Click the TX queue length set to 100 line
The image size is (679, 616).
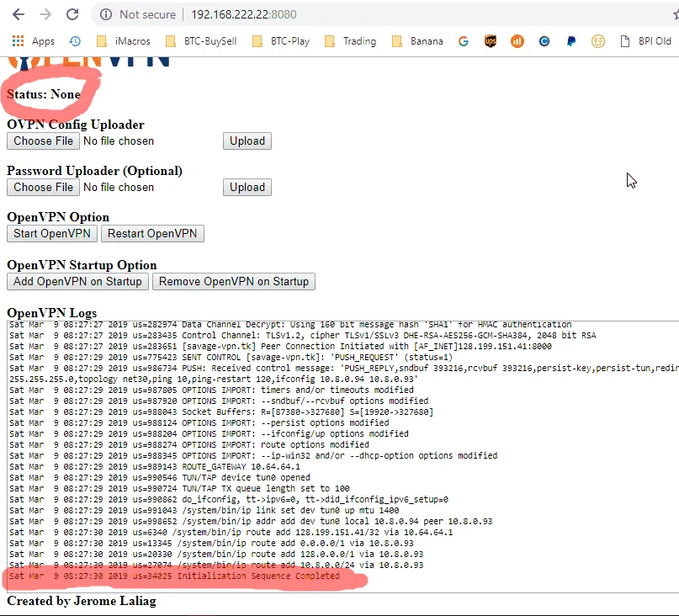(x=180, y=488)
